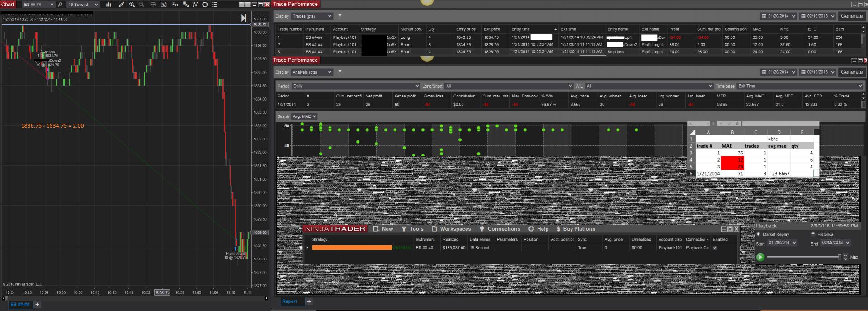
Task: Toggle crosshair cursor icon on chart
Action: 153,5
